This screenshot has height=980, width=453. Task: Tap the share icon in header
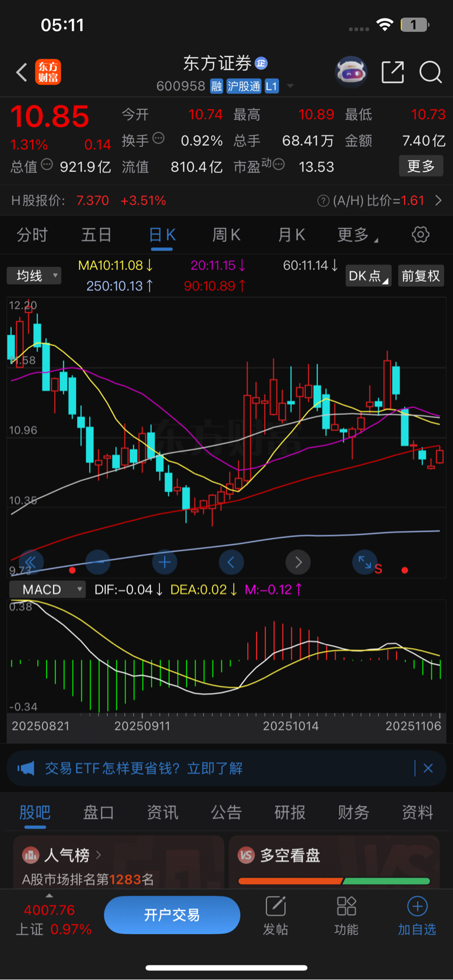(x=392, y=72)
